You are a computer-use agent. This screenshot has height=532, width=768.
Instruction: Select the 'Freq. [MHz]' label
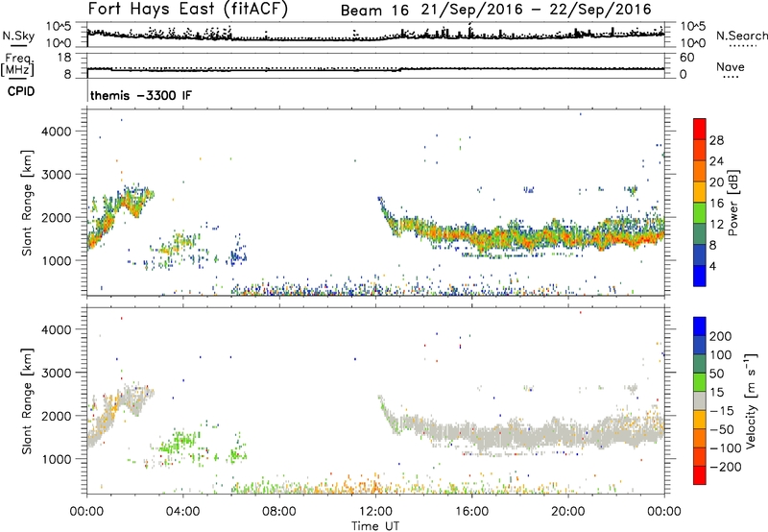[x=17, y=65]
